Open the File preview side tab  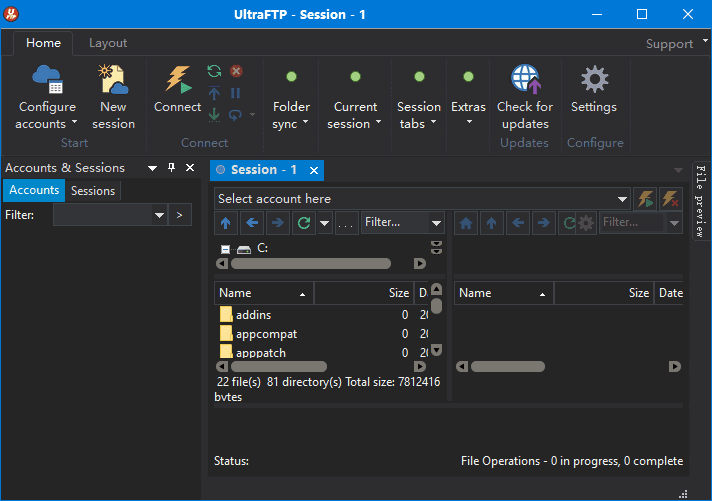tap(701, 201)
